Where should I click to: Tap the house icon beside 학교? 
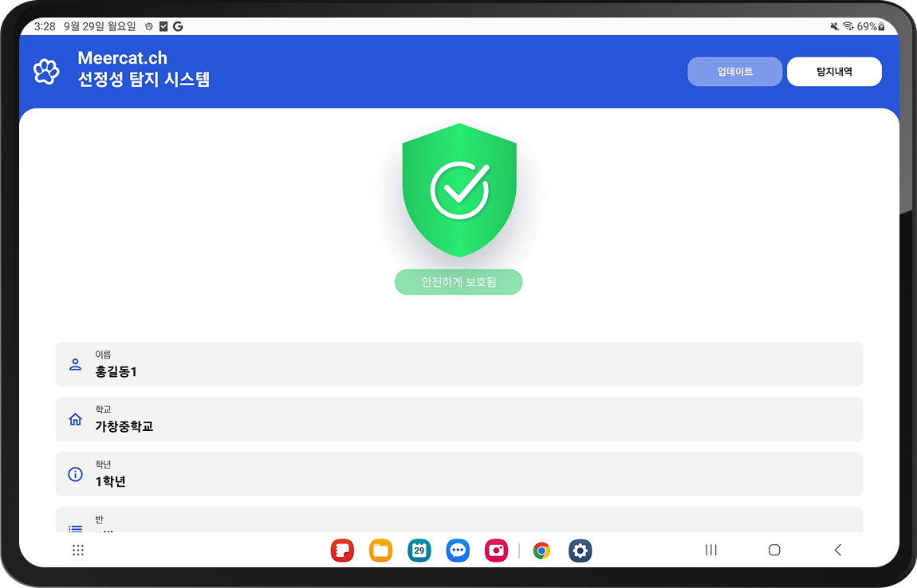76,419
